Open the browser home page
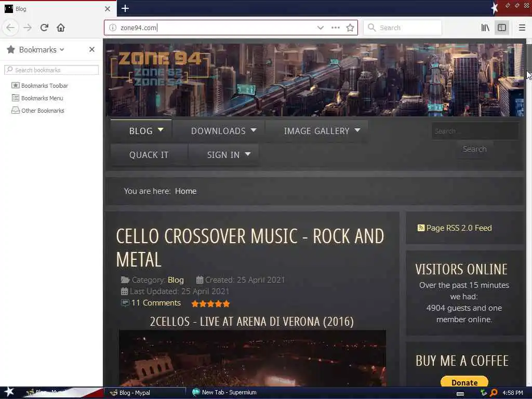This screenshot has width=532, height=399. (x=61, y=28)
